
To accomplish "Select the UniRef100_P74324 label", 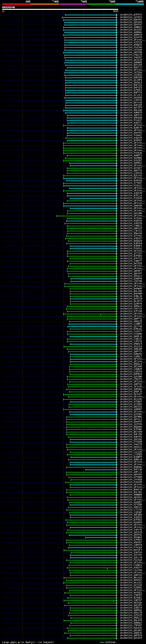I will 131,548.
